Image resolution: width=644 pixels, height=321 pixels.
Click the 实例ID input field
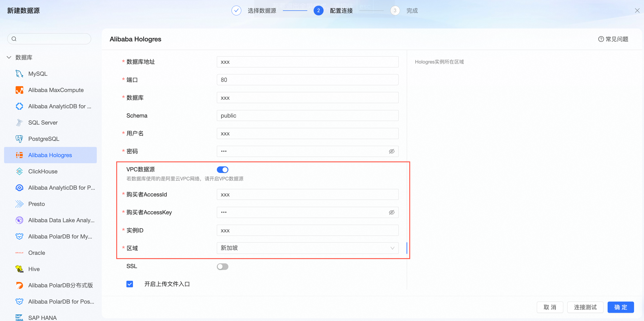308,230
